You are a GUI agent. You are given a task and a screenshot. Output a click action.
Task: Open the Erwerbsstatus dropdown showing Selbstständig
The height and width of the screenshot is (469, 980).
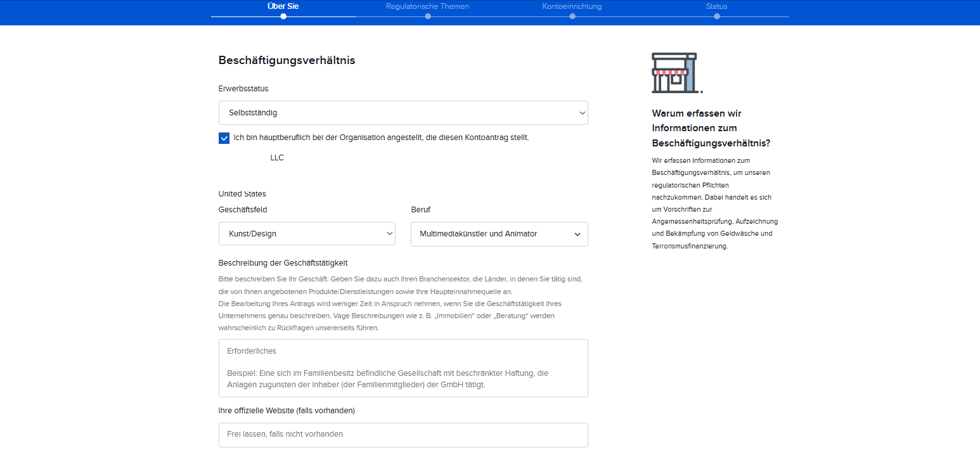pyautogui.click(x=403, y=113)
